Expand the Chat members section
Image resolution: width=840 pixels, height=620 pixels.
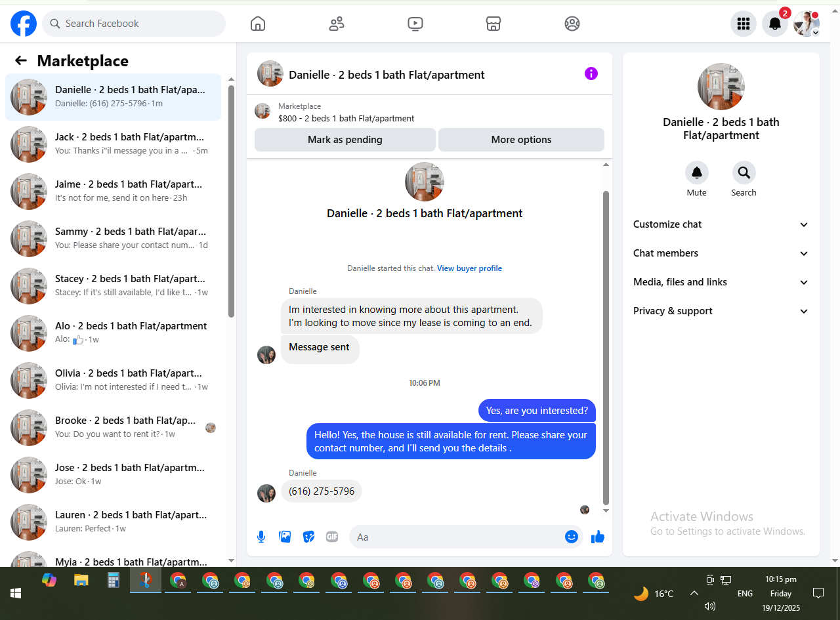(721, 253)
